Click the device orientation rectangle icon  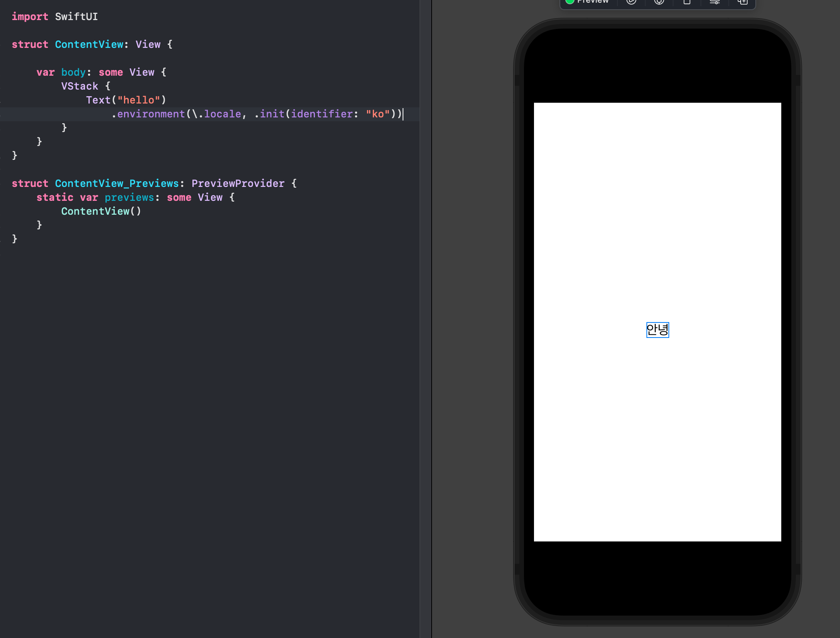(x=687, y=2)
